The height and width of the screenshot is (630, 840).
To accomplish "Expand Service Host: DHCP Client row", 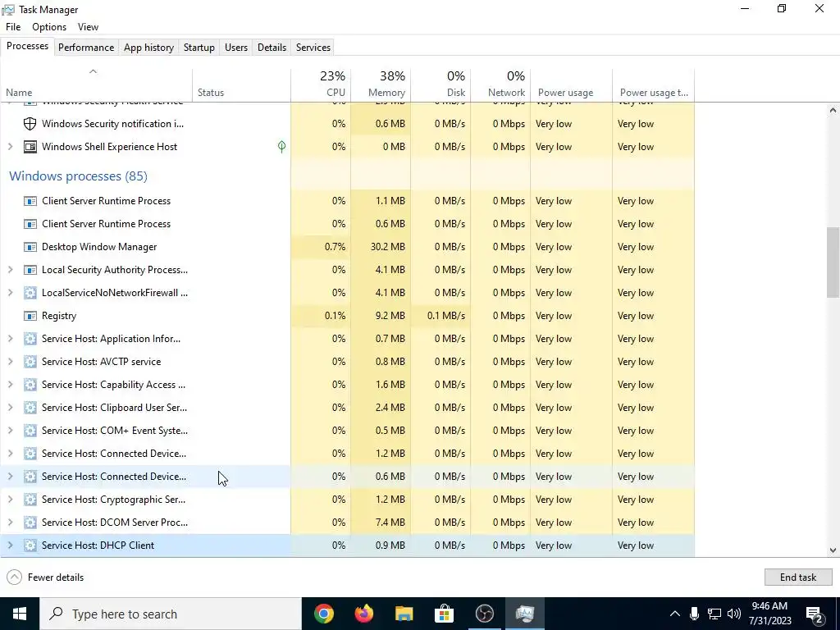I will pos(10,546).
